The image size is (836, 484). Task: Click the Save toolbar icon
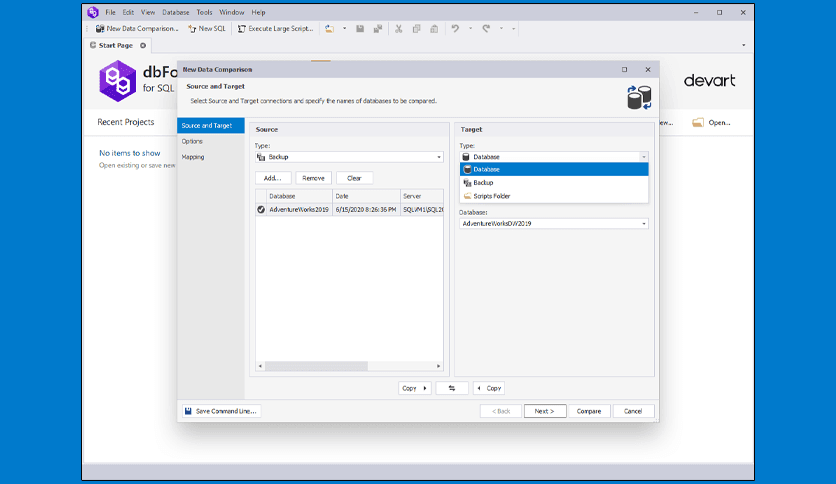point(360,29)
